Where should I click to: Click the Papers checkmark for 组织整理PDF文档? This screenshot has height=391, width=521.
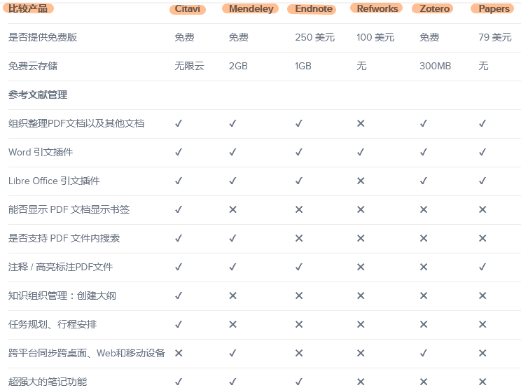coord(482,124)
